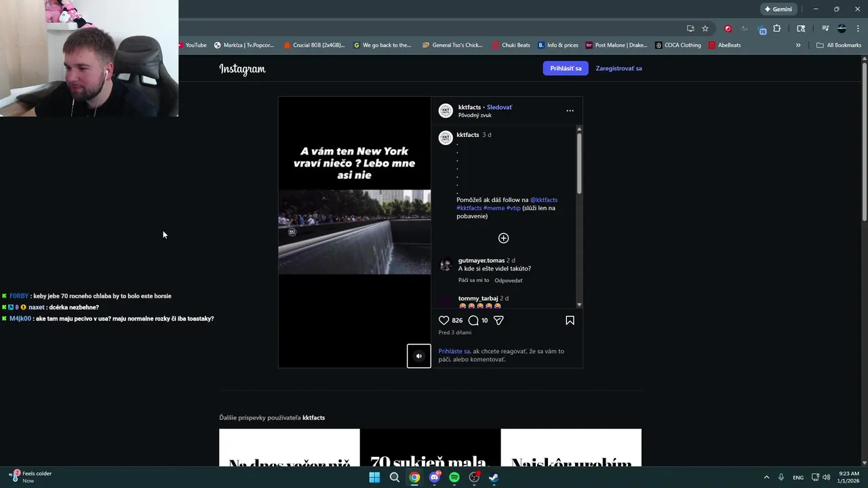868x488 pixels.
Task: Open Discord from the taskbar
Action: [x=435, y=477]
